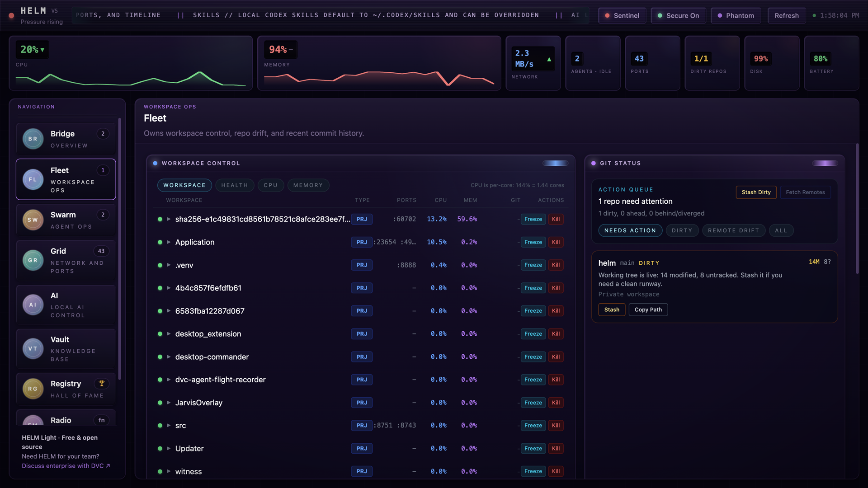Click the Grid count badge showing 43
Viewport: 868px width, 488px height.
[101, 251]
